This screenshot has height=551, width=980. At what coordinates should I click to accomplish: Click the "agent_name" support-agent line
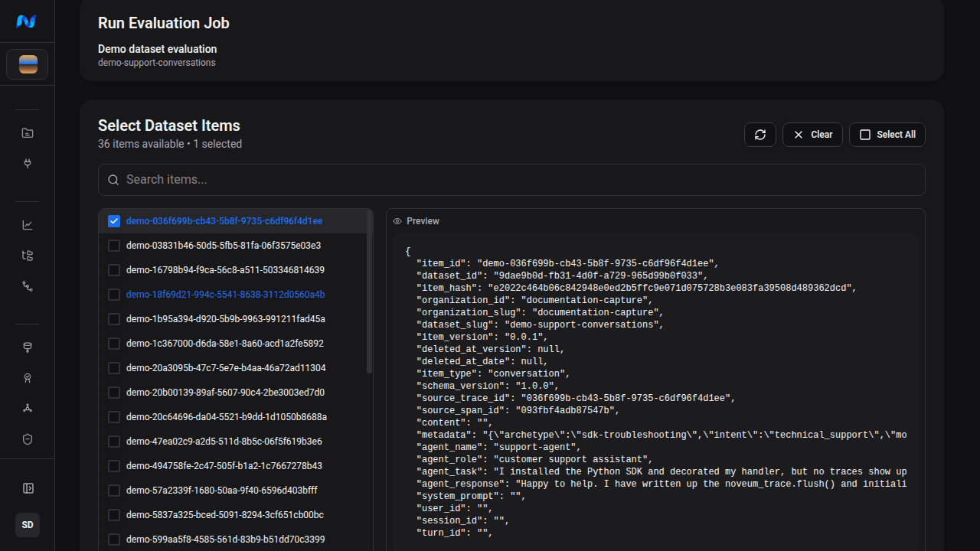tap(498, 447)
